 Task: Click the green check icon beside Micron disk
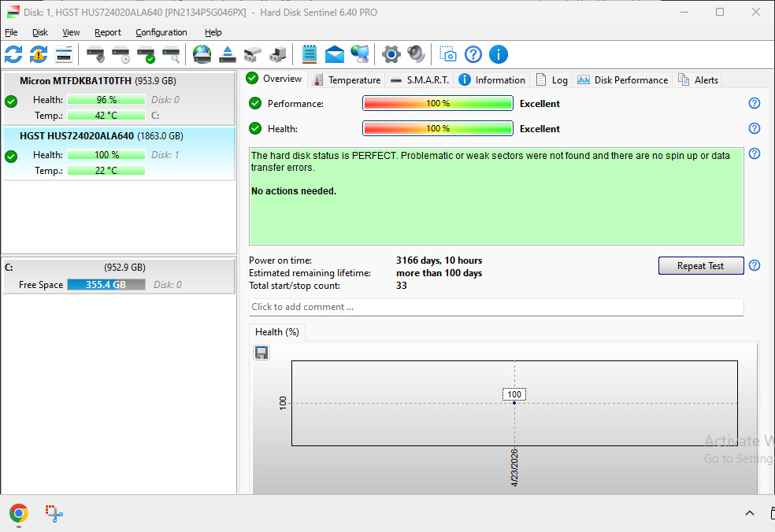[x=11, y=102]
